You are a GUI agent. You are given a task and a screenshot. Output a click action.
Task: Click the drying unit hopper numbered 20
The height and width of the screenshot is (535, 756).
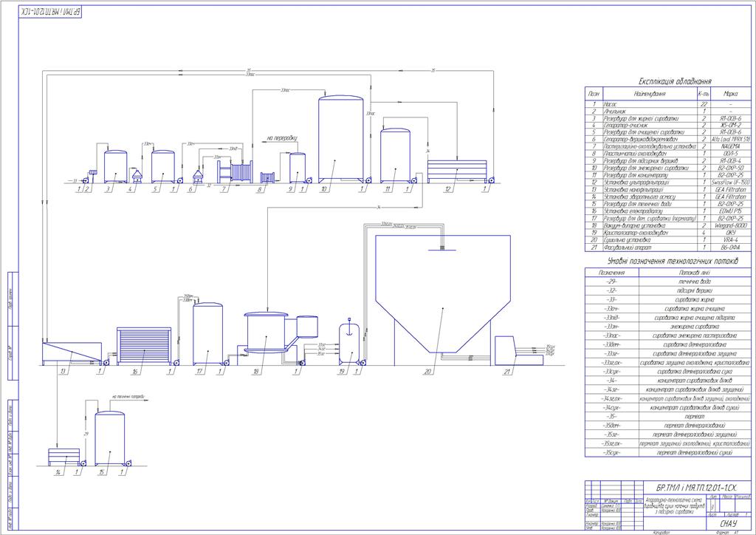pyautogui.click(x=443, y=294)
